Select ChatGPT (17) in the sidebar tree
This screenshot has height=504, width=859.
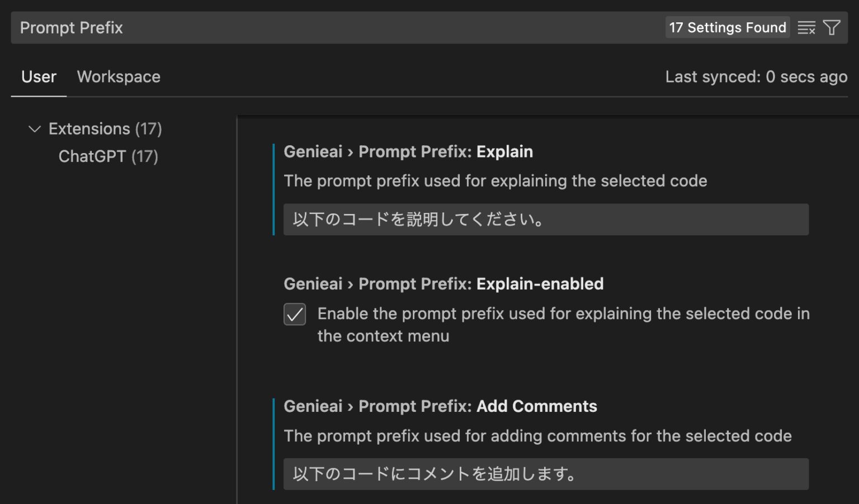[x=108, y=156]
